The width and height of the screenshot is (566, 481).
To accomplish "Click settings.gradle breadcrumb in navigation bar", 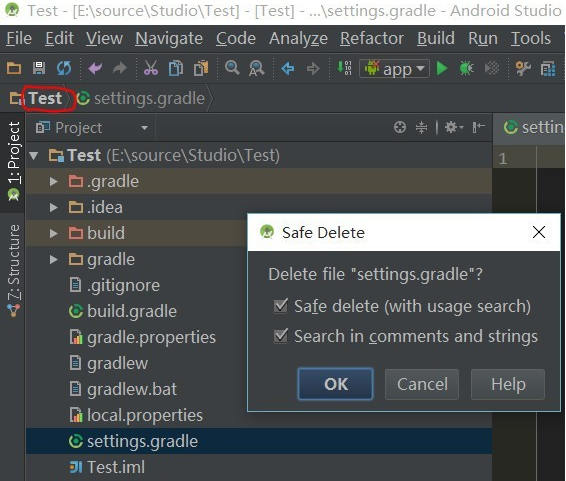I will point(141,99).
